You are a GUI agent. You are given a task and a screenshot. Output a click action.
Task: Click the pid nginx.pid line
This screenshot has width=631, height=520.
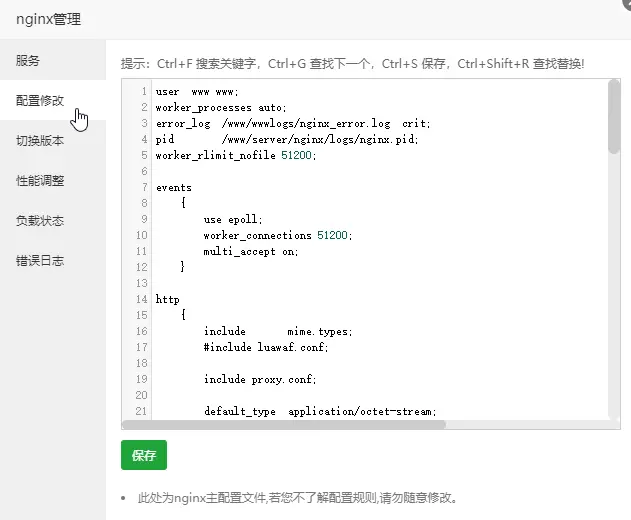pos(287,139)
